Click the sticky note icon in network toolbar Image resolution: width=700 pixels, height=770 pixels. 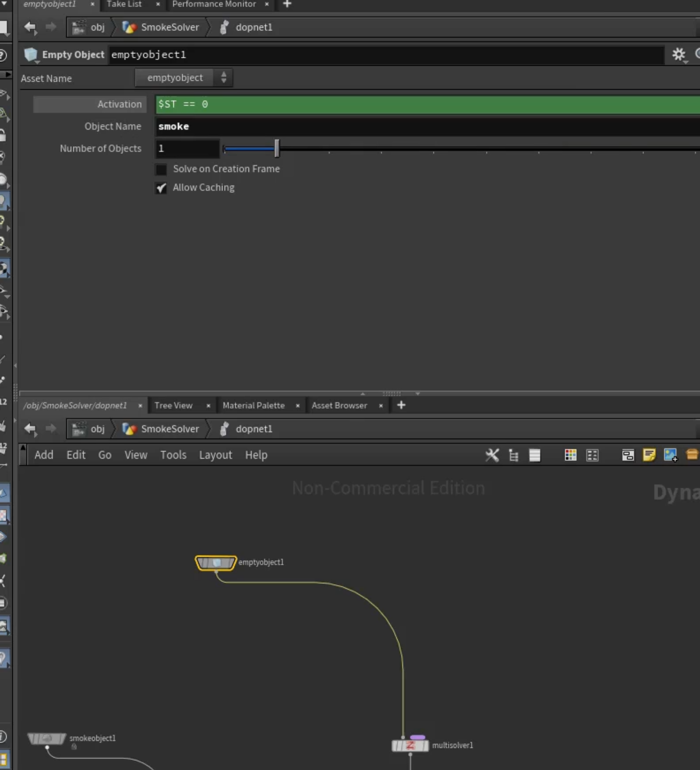(649, 455)
